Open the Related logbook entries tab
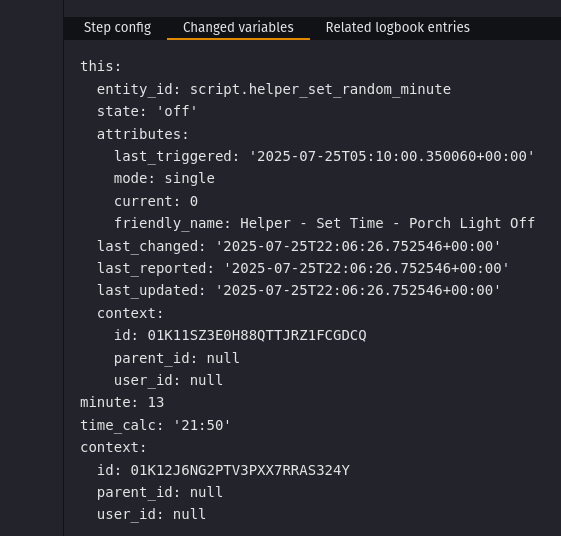Screen dimensions: 561x536 pyautogui.click(x=397, y=28)
